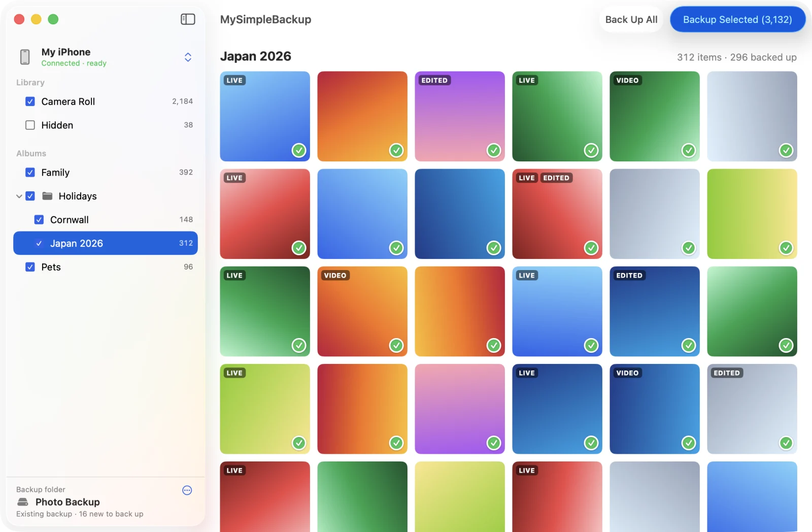Viewport: 812px width, 532px height.
Task: Click 'Existing backup · 16 new' status text
Action: click(x=80, y=514)
